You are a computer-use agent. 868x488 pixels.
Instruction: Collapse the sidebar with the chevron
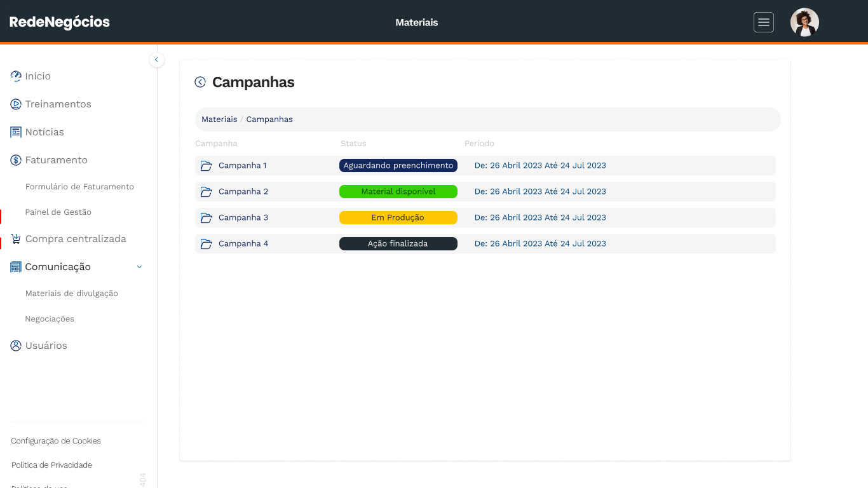point(156,60)
